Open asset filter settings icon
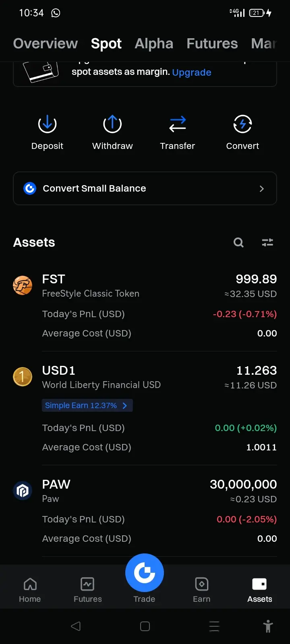The height and width of the screenshot is (644, 290). (267, 242)
